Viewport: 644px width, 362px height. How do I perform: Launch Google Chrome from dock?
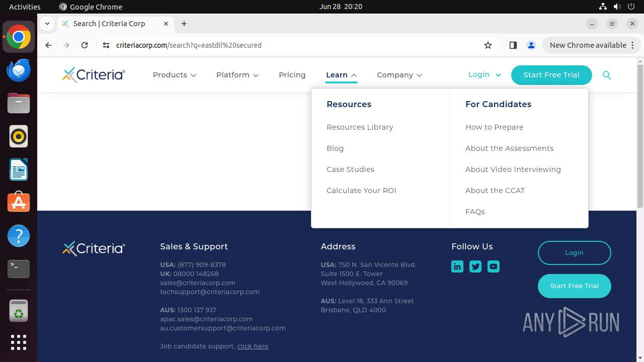(x=19, y=37)
